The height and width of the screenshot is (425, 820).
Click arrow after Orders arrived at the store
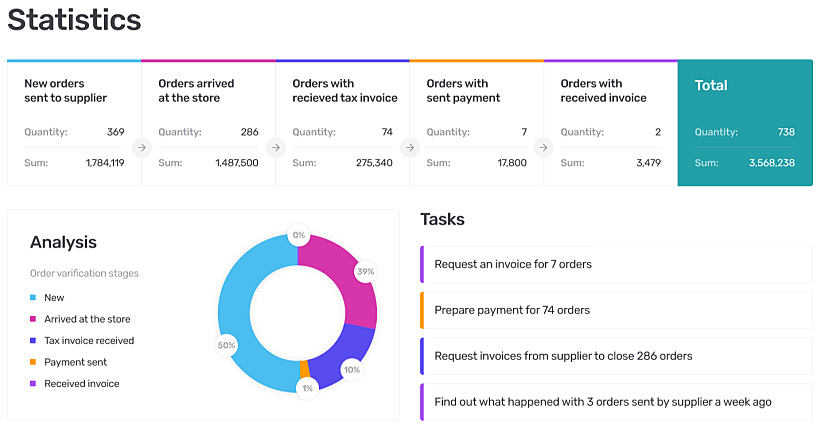(x=275, y=147)
